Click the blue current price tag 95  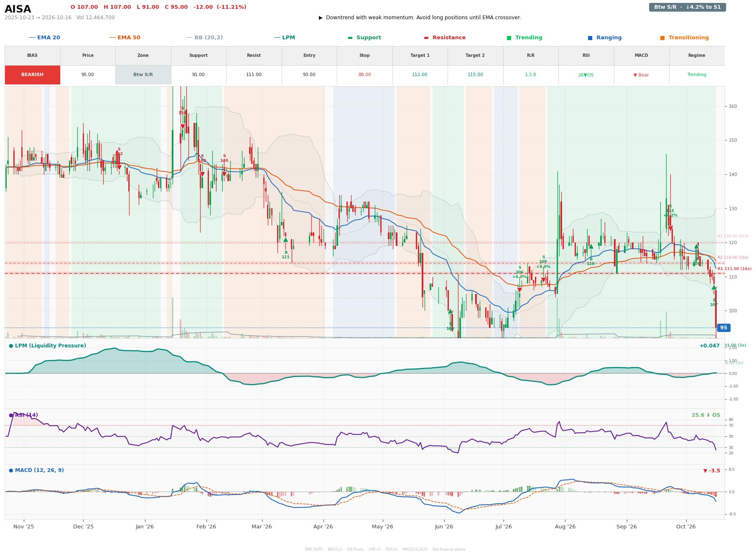(723, 328)
